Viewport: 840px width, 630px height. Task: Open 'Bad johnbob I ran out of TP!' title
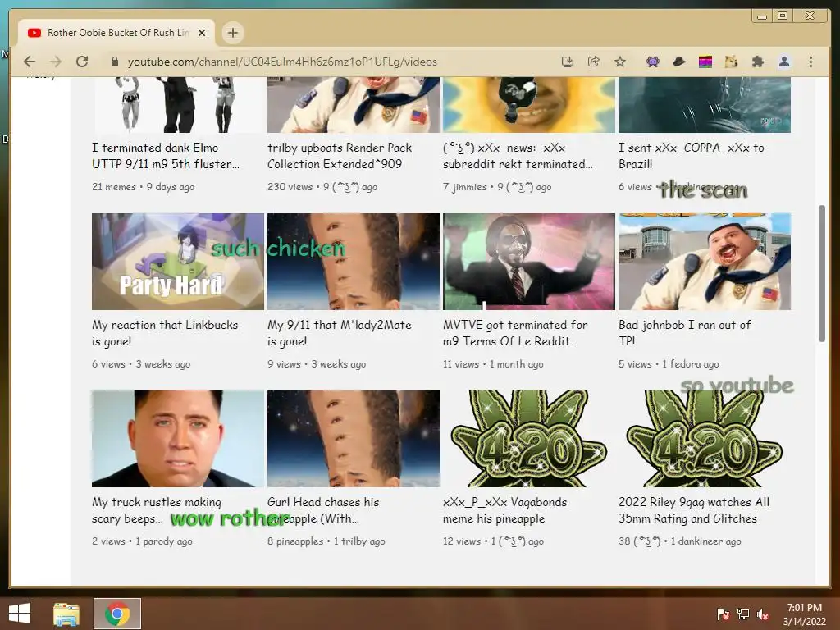coord(685,333)
